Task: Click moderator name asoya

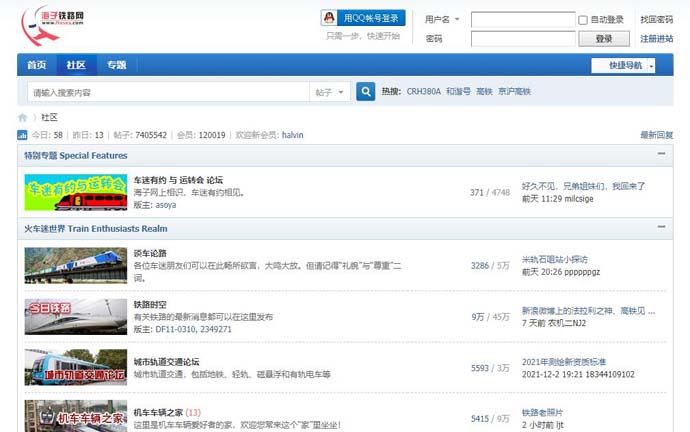Action: point(165,205)
